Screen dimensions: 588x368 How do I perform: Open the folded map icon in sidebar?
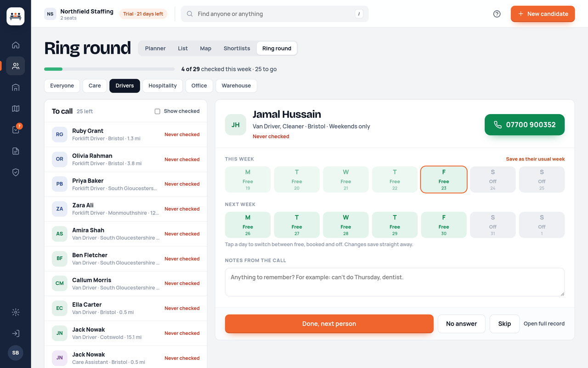16,109
